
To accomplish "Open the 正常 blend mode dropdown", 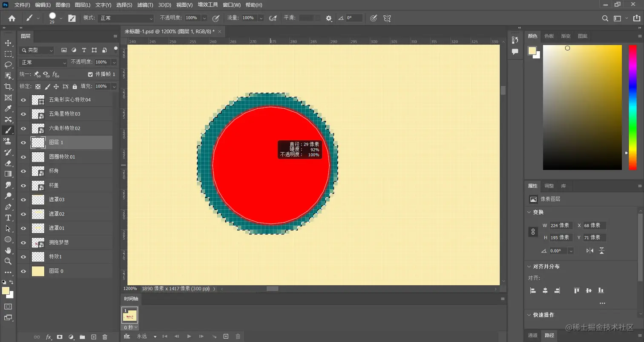I will (x=43, y=62).
